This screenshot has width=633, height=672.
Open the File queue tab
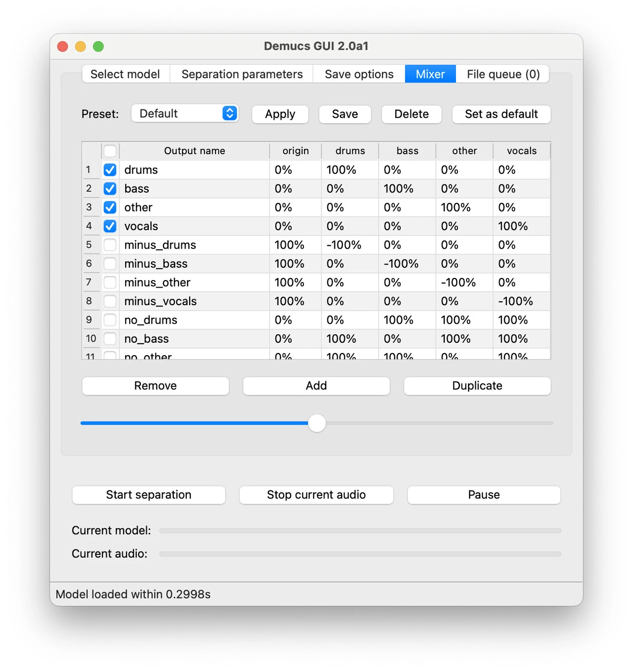[503, 74]
